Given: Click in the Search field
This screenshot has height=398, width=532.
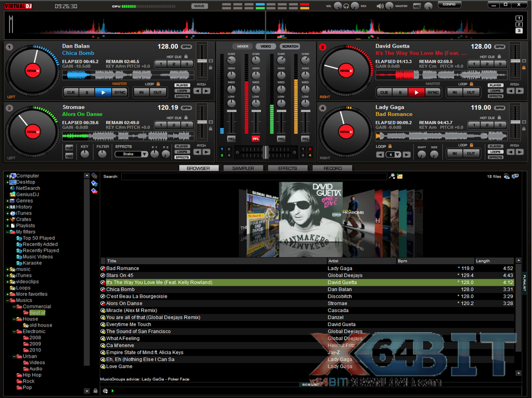Looking at the screenshot, I should click(x=254, y=176).
